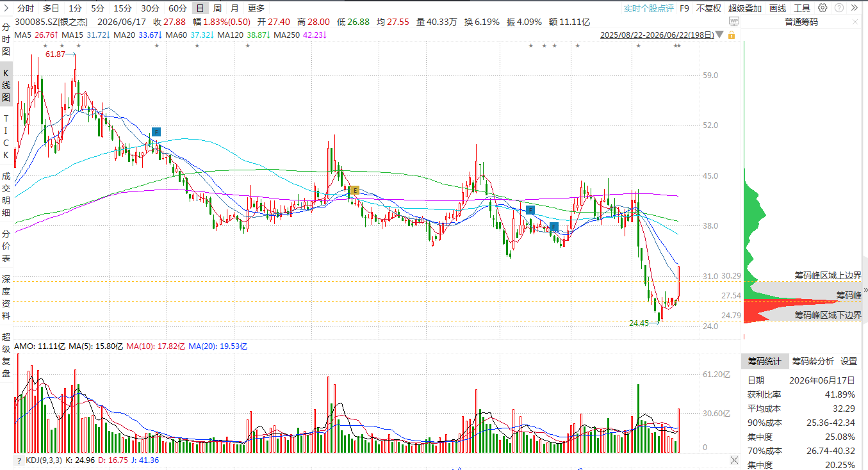Expand the left sidebar arrow beside 分时

click(6, 8)
